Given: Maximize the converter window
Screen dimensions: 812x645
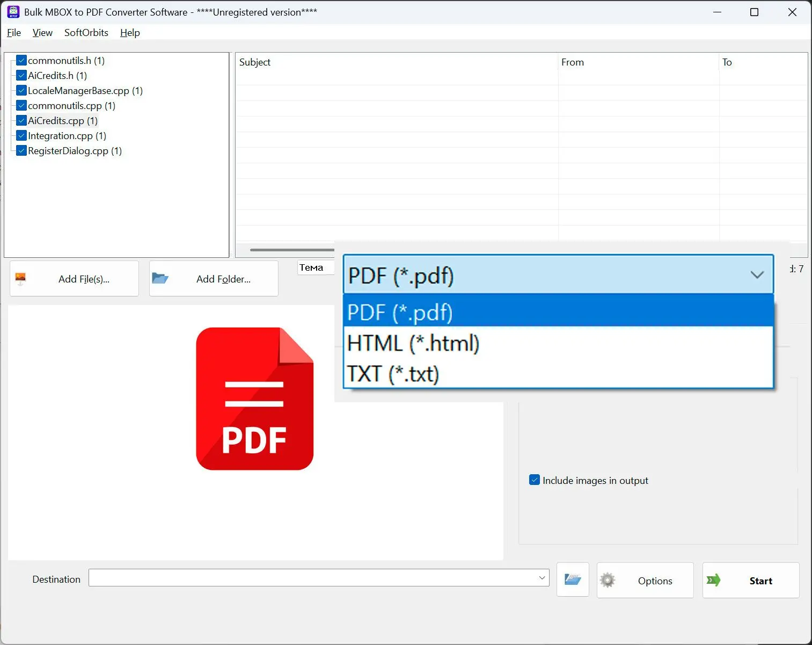Looking at the screenshot, I should pyautogui.click(x=754, y=12).
